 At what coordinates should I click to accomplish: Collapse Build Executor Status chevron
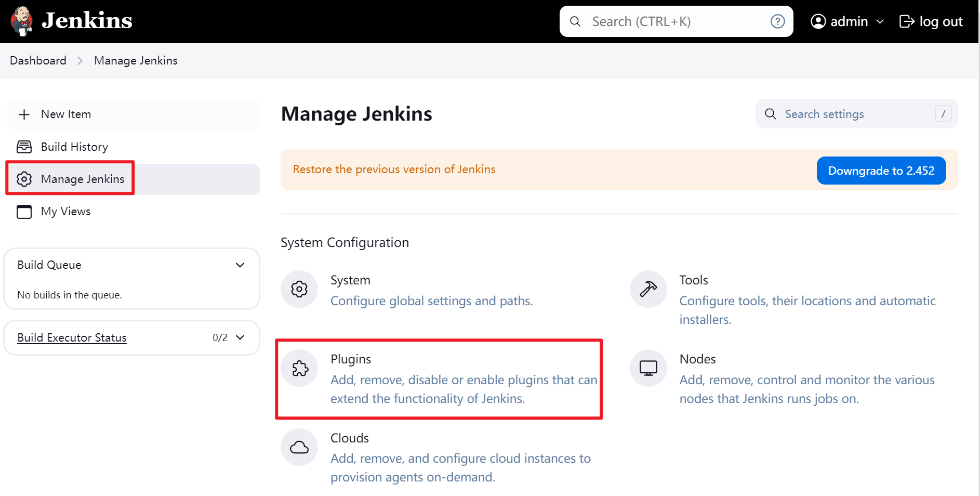(x=240, y=337)
